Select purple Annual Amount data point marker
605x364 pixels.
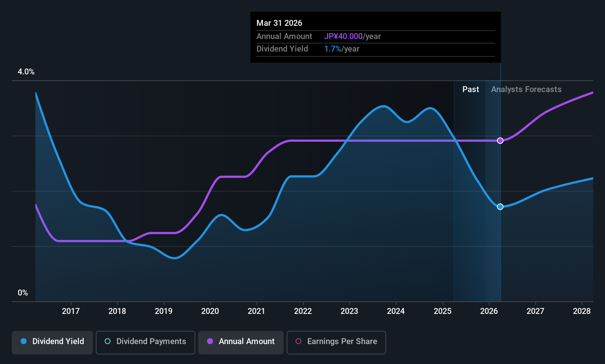(500, 141)
